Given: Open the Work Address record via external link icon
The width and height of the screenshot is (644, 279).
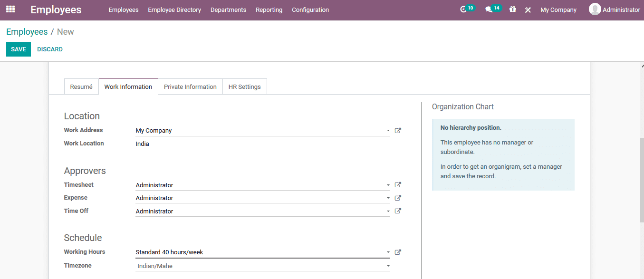Looking at the screenshot, I should point(397,130).
